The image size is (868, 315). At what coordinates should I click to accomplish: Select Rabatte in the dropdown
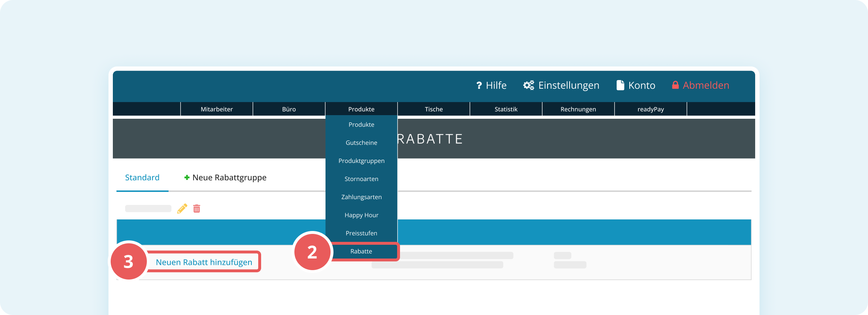pyautogui.click(x=361, y=251)
